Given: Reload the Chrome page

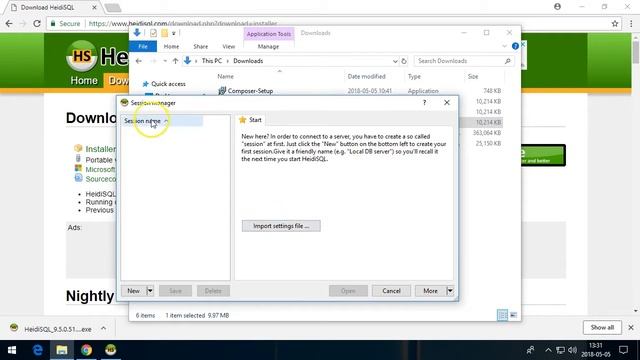Looking at the screenshot, I should [37, 24].
